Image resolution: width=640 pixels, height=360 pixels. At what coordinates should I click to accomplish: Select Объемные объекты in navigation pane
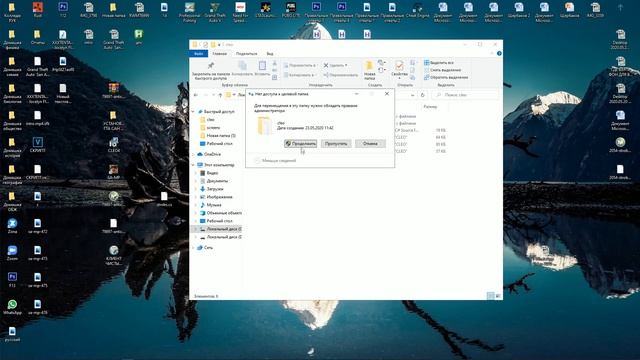[220, 213]
